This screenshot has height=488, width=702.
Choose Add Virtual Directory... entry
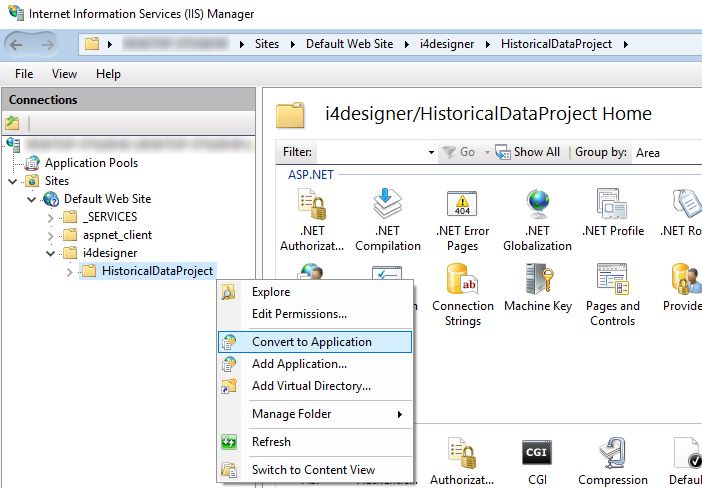tap(315, 386)
